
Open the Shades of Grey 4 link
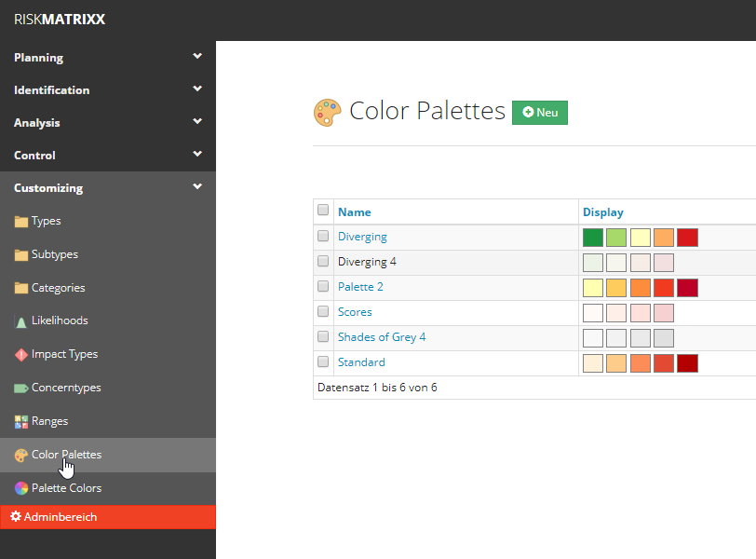coord(382,337)
